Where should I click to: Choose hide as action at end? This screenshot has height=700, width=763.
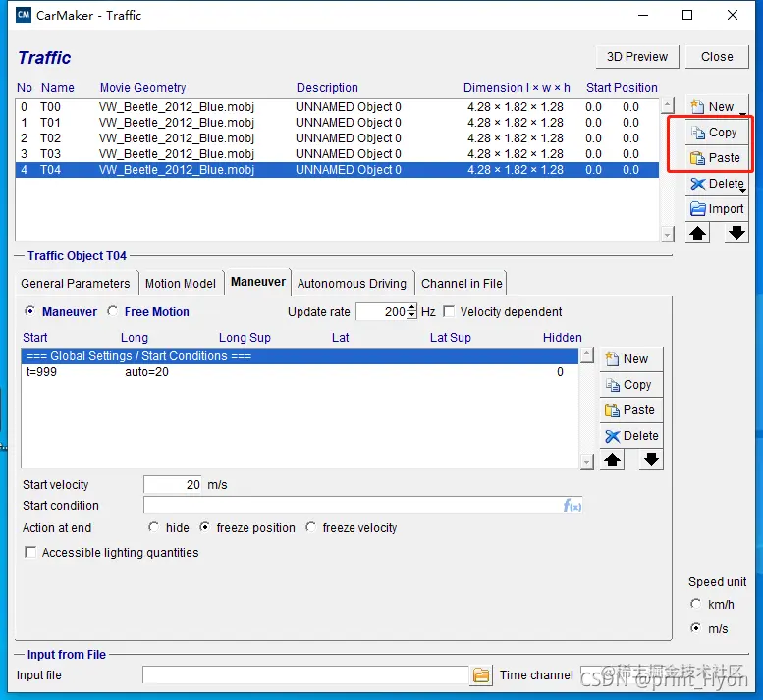click(x=154, y=527)
